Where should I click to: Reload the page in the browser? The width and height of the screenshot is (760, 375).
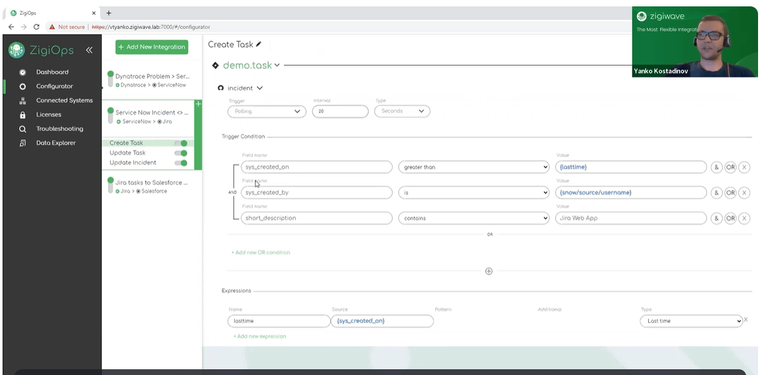click(x=36, y=27)
